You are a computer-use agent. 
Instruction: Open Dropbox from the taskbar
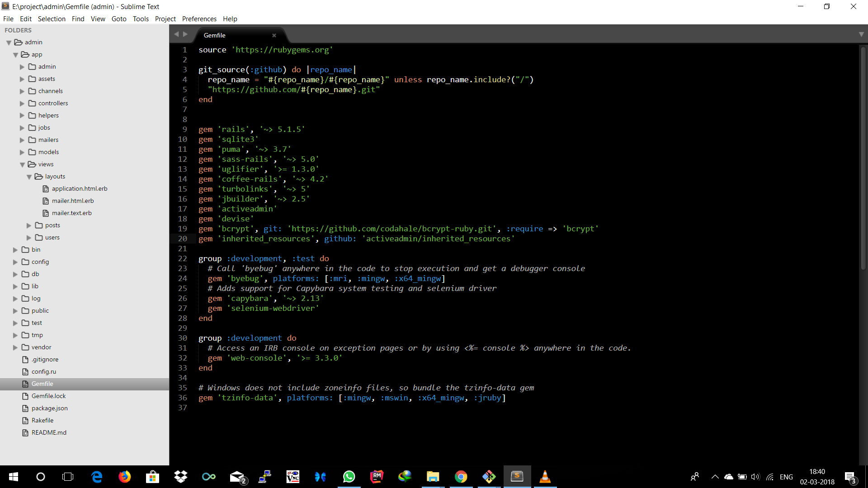pyautogui.click(x=180, y=477)
